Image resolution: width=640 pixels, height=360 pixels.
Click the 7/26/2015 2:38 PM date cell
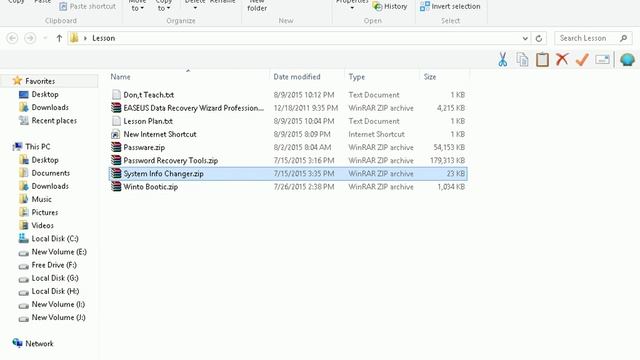pos(304,187)
